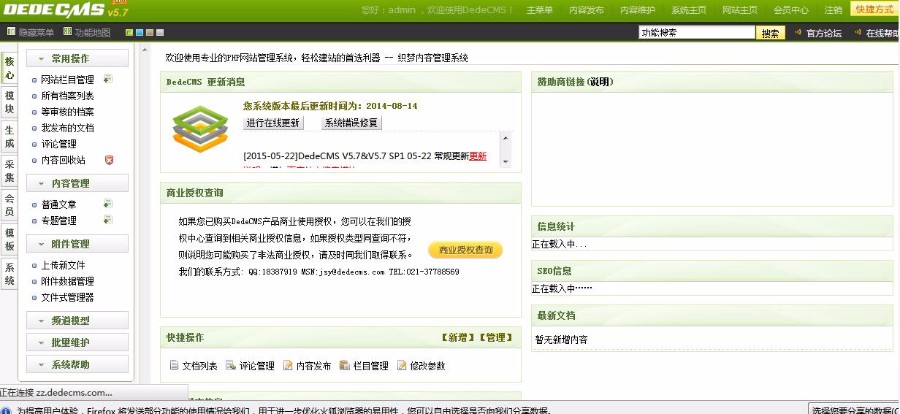
Task: Collapse the 常用操作 menu group
Action: point(77,59)
